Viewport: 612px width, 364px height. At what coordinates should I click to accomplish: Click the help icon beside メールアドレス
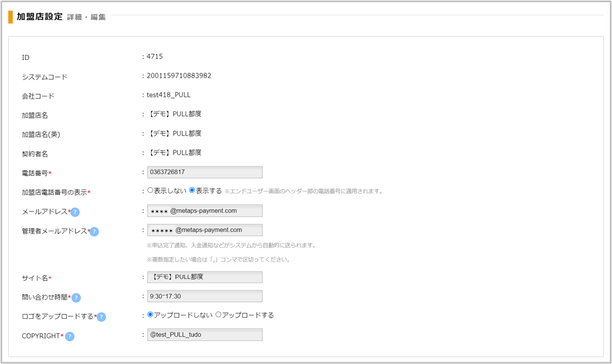click(75, 213)
